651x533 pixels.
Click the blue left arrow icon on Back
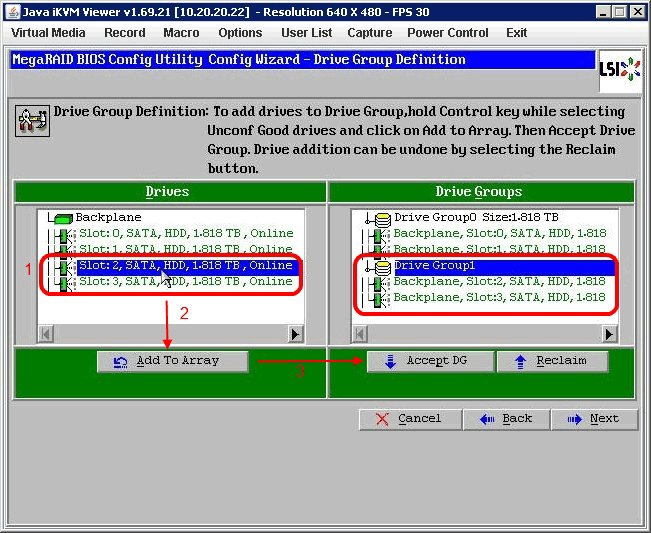pyautogui.click(x=487, y=419)
